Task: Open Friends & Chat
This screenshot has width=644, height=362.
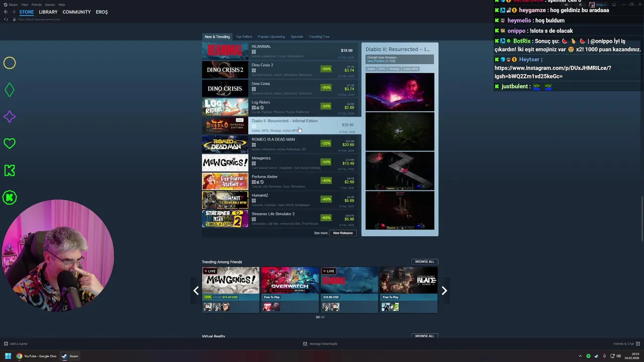Action: point(626,344)
